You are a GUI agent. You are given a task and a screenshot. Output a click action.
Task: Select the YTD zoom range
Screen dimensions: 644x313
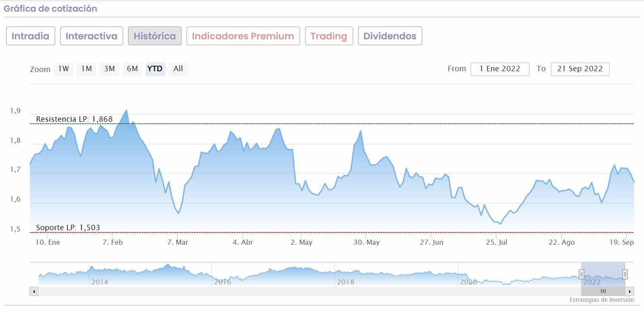pyautogui.click(x=155, y=69)
